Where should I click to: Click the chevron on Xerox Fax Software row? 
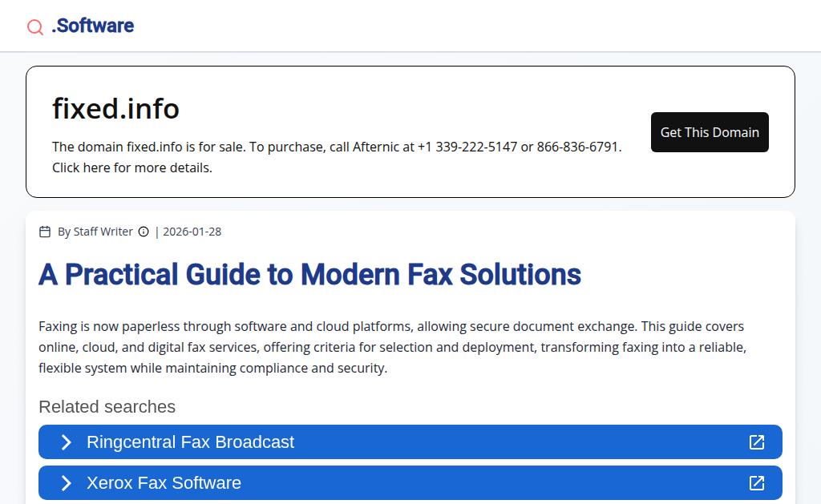click(66, 483)
